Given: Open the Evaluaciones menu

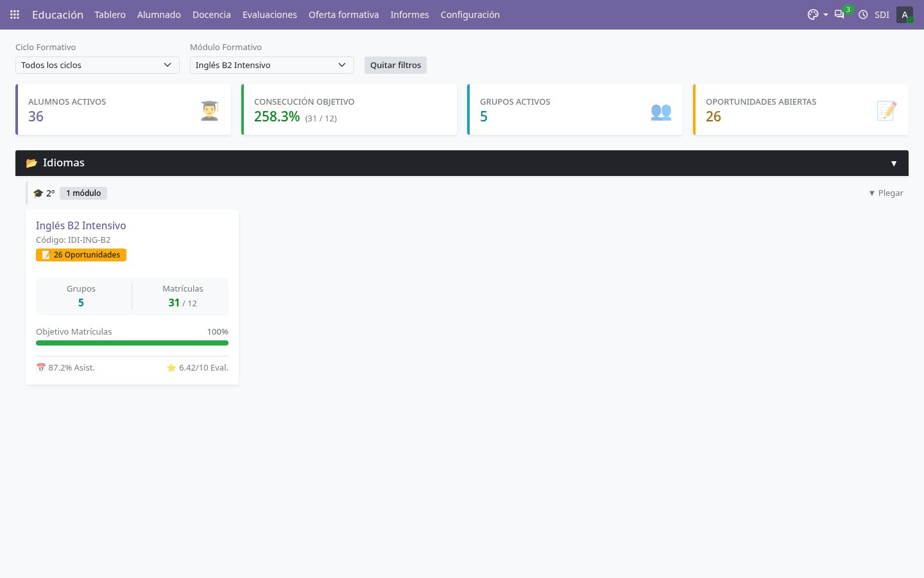Looking at the screenshot, I should coord(269,14).
